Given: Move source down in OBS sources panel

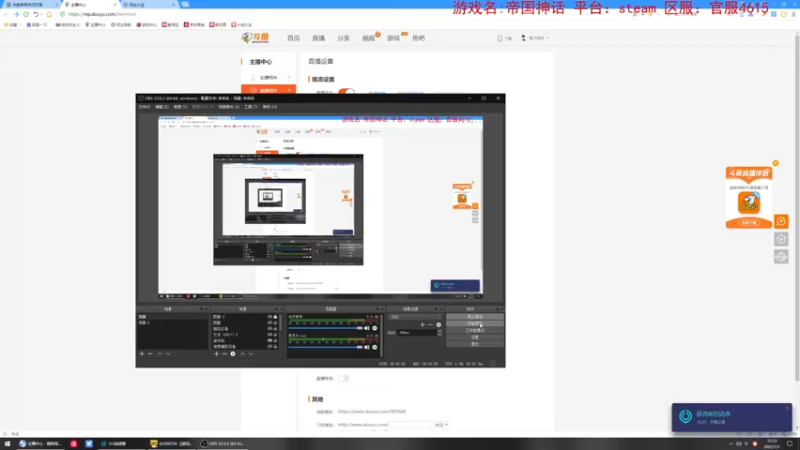Looking at the screenshot, I should coord(251,354).
